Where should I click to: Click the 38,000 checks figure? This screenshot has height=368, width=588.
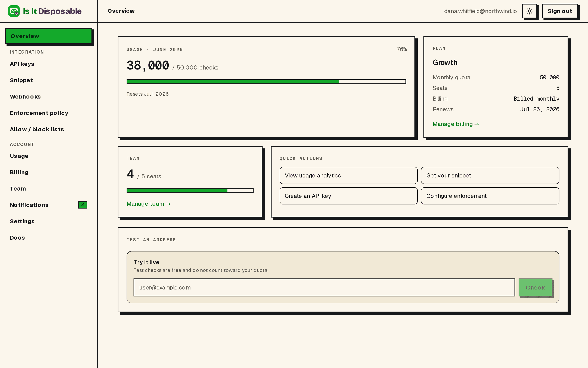click(148, 65)
